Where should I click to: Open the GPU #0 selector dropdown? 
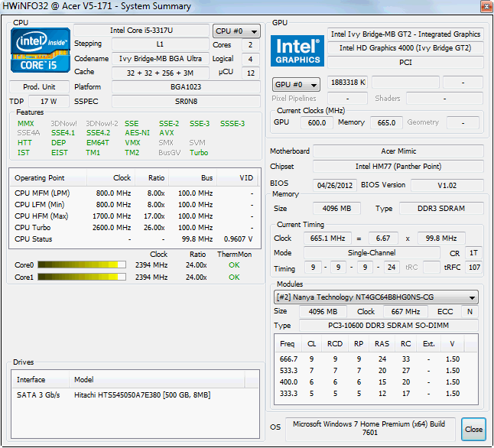tap(296, 84)
